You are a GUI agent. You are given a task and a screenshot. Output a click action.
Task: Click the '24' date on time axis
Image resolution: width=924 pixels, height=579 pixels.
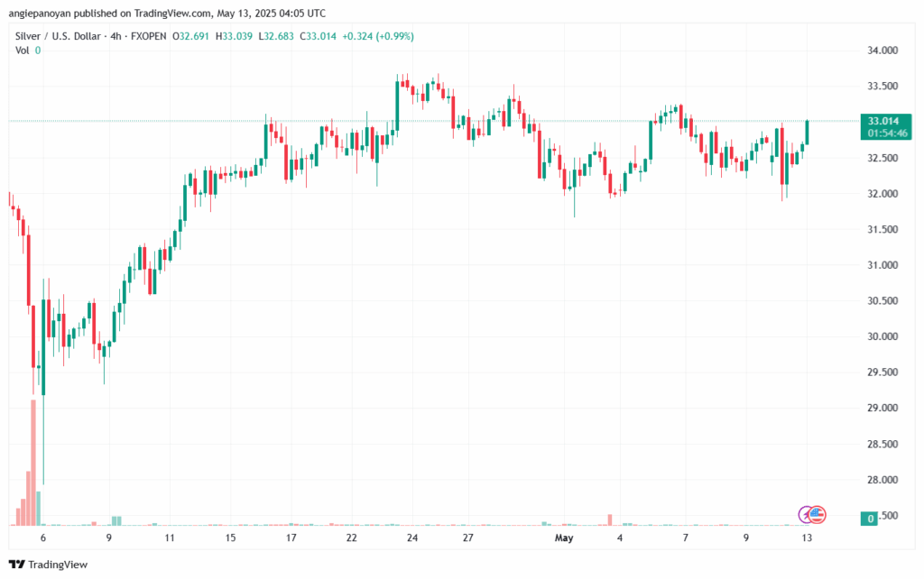pos(411,538)
